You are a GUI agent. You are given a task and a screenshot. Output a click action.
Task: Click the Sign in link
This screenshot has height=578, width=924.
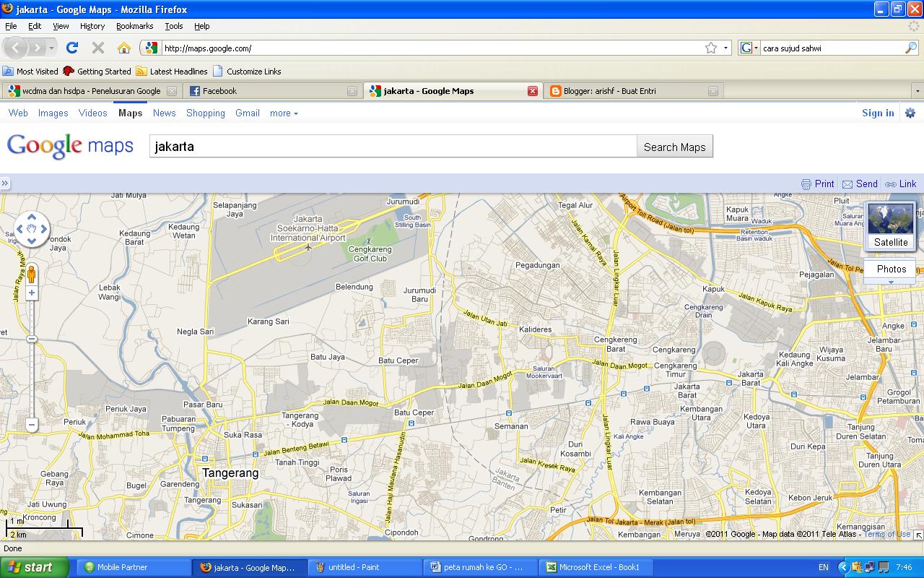878,113
